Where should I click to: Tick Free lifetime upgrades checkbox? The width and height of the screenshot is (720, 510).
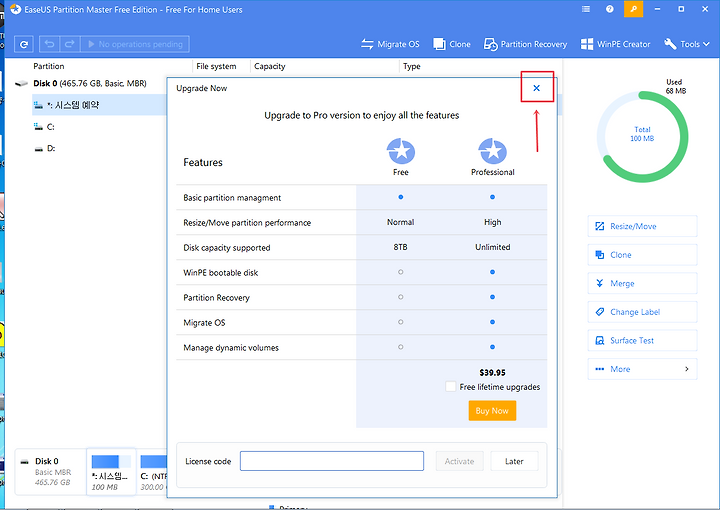(x=450, y=387)
